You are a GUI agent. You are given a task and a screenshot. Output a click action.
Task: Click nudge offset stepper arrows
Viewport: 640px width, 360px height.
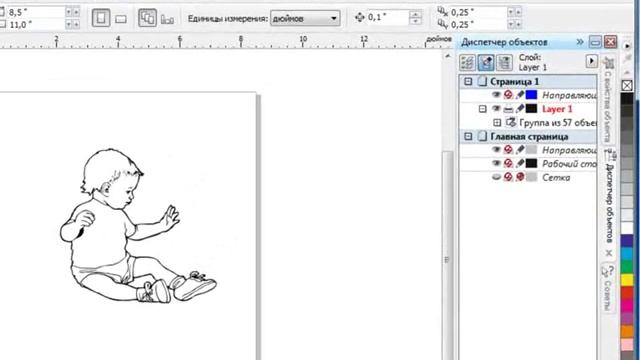click(x=415, y=17)
